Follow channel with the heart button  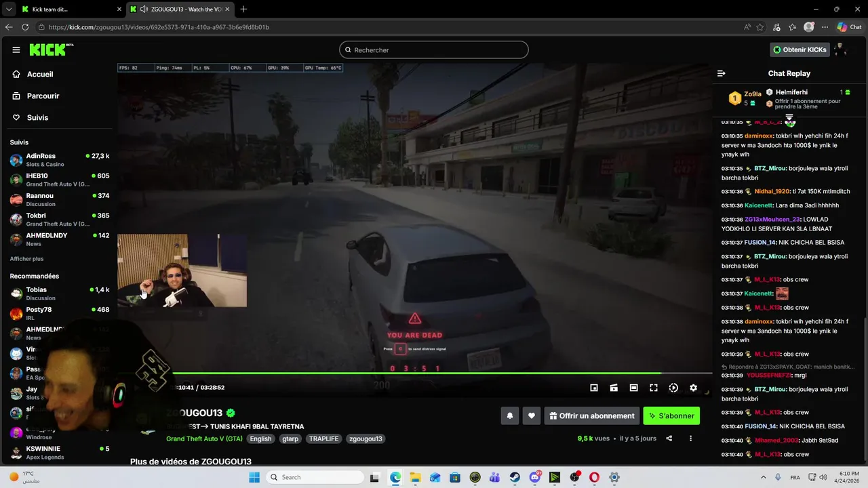click(x=532, y=416)
